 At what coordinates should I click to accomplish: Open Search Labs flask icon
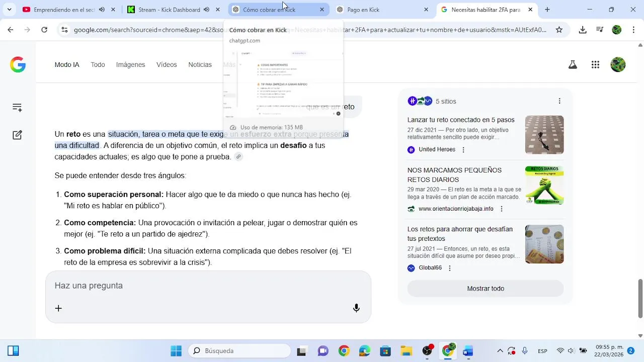click(x=573, y=65)
